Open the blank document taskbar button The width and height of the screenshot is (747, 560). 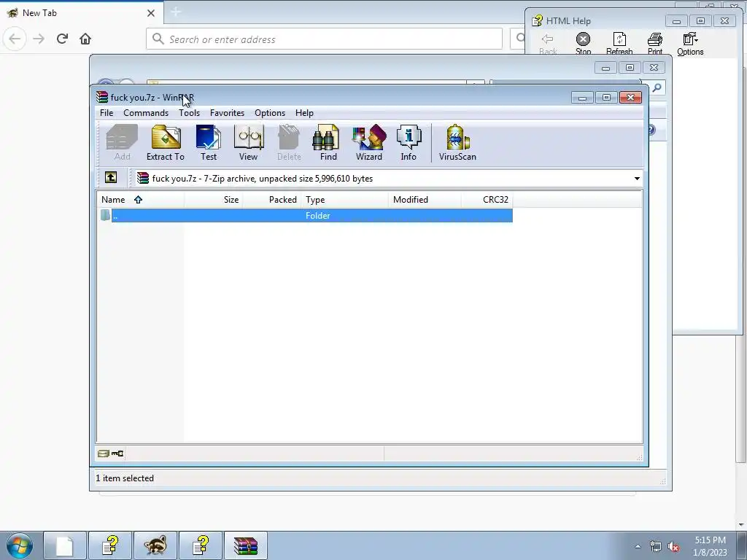pyautogui.click(x=65, y=545)
